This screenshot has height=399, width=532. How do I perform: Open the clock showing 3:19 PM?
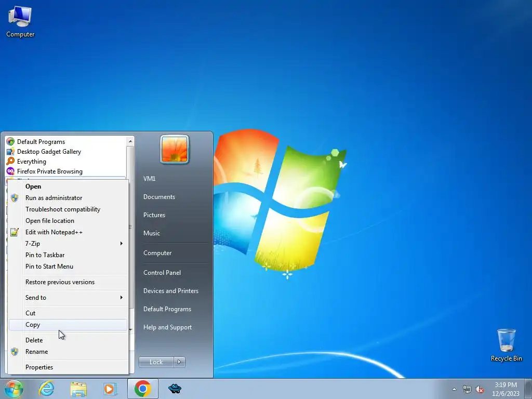[x=506, y=389]
